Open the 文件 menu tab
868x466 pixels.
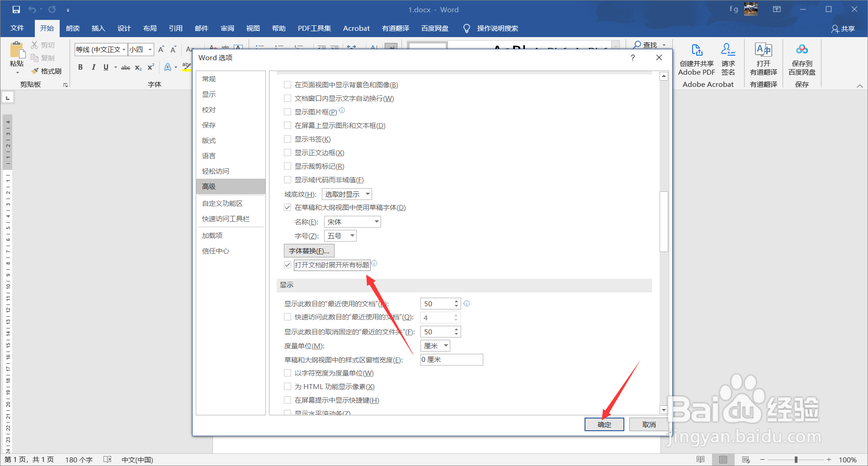17,28
